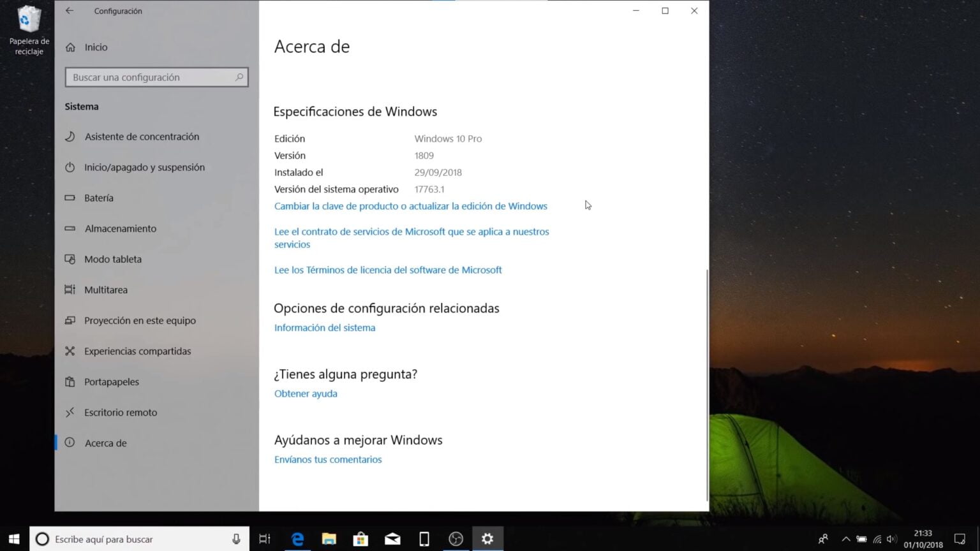
Task: Click the tablet icon beside Modo tableta
Action: pyautogui.click(x=70, y=259)
